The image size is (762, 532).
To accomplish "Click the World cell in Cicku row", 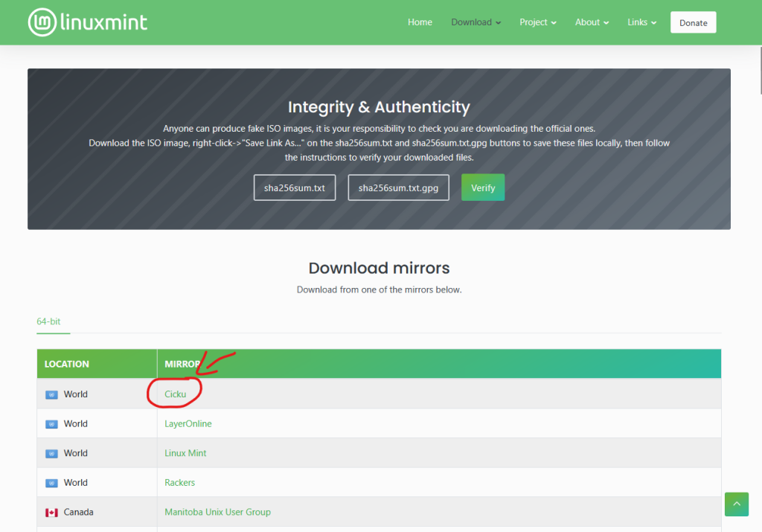I will point(97,394).
